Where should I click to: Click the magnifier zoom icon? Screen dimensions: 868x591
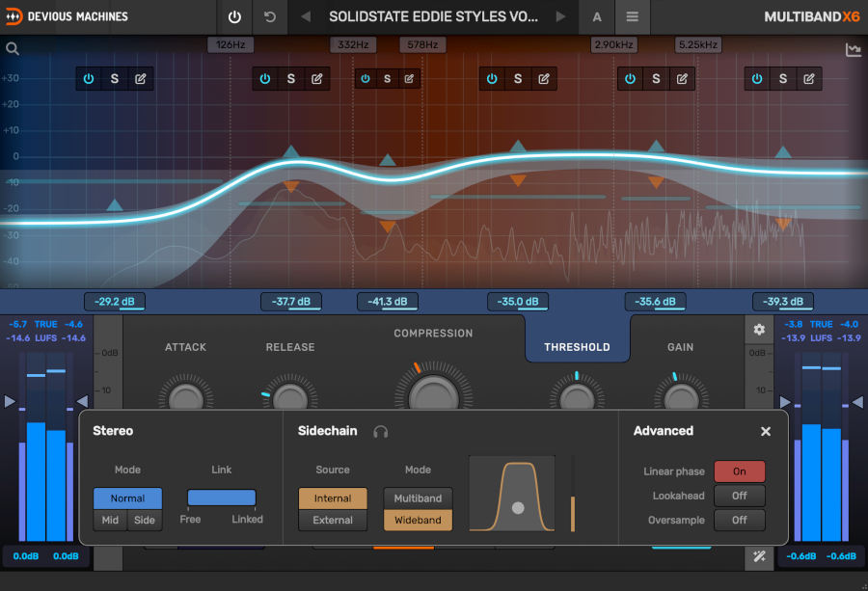pyautogui.click(x=13, y=47)
